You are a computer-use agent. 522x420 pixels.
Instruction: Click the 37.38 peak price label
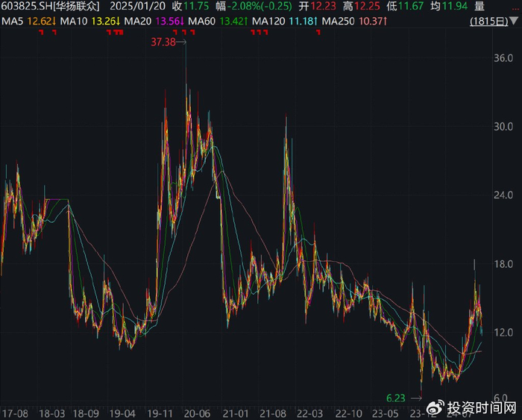tap(163, 42)
